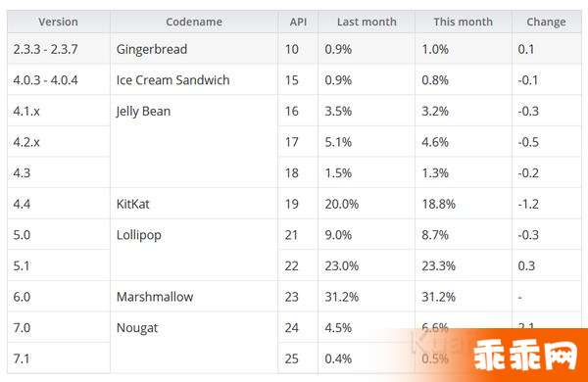Select the Lollipop codename cell
Screen dimensions: 588x382
[x=194, y=250]
